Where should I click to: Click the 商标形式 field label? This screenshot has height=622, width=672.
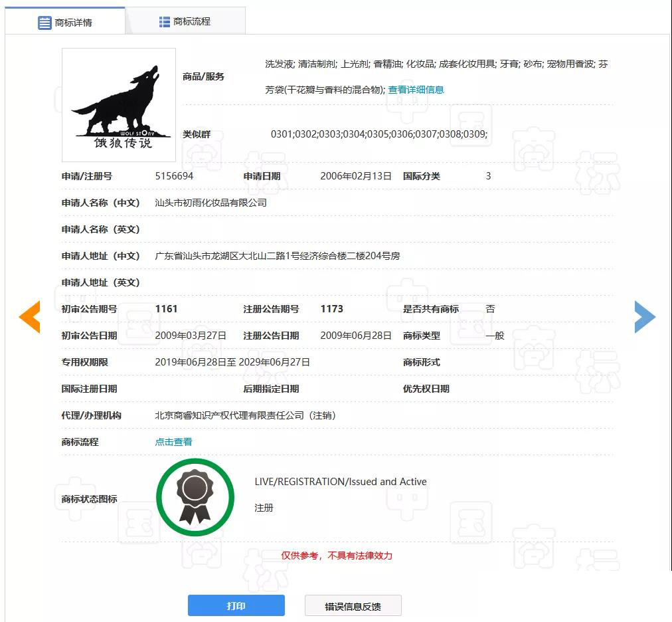421,362
